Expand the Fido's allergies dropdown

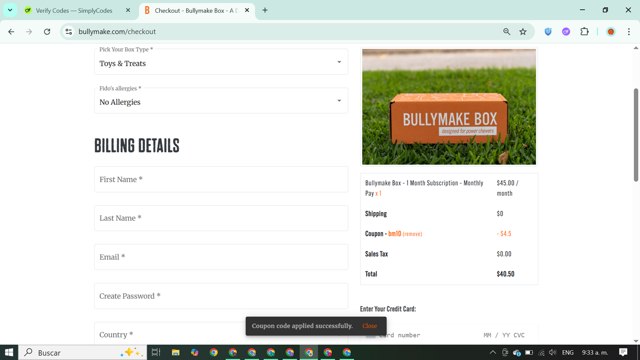pos(221,101)
